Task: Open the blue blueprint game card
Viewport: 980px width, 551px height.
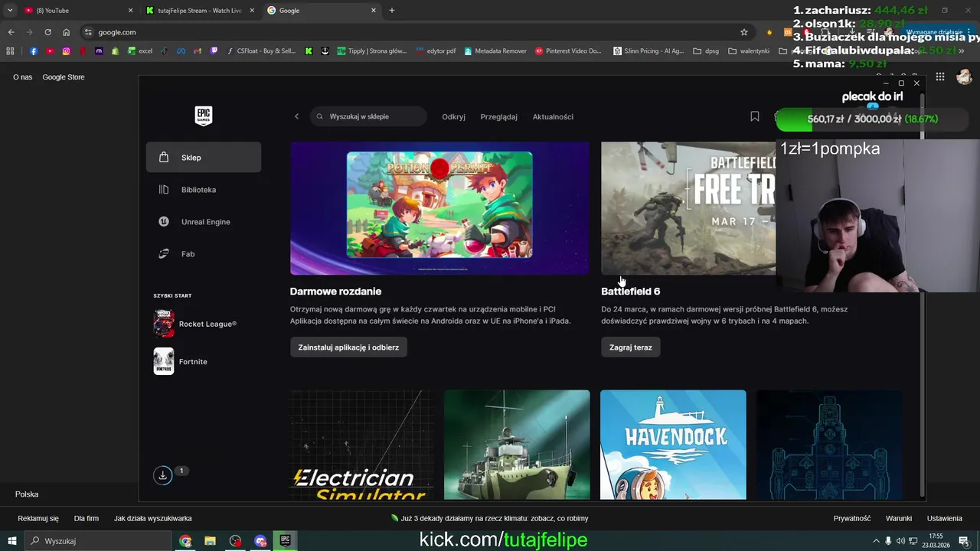Action: tap(829, 445)
